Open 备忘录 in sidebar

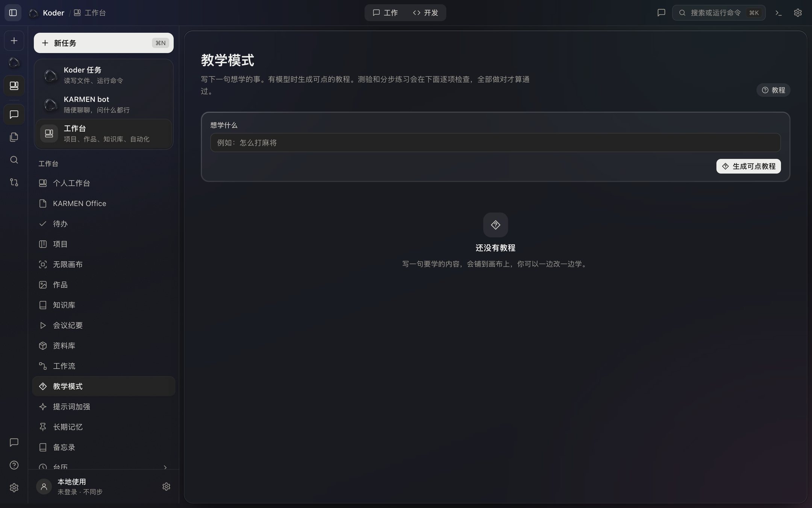[104, 447]
